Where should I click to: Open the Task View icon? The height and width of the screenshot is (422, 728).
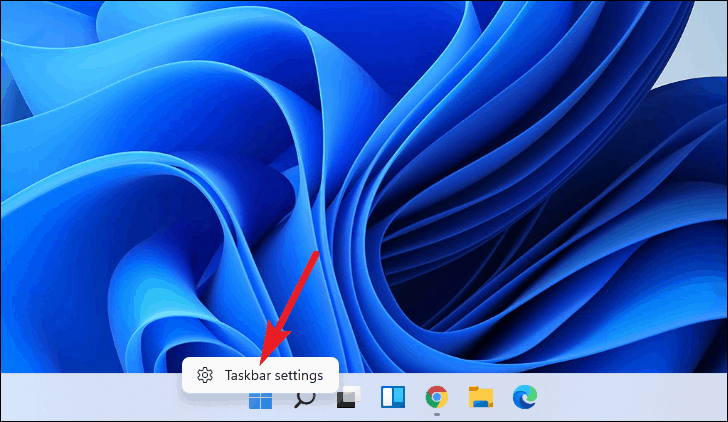pos(349,397)
